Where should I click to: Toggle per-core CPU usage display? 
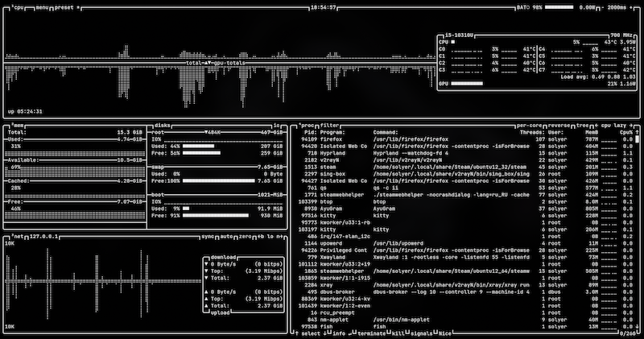tap(529, 126)
